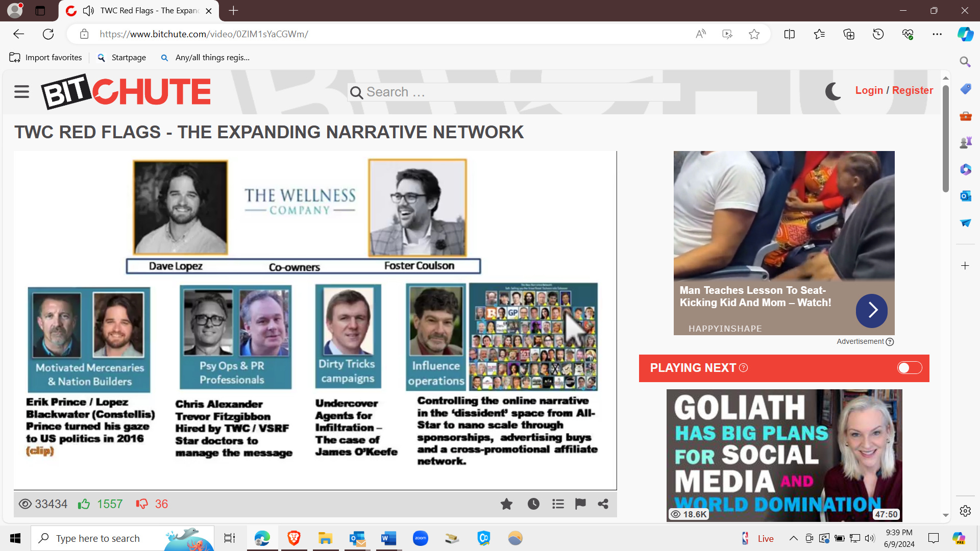The image size is (980, 551).
Task: Click the Advertisement info question icon
Action: pyautogui.click(x=890, y=342)
